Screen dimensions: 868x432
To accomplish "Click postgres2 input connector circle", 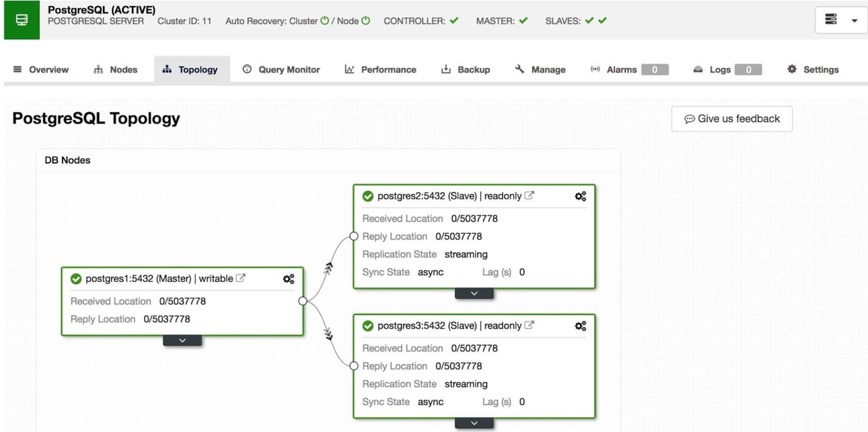I will [354, 236].
